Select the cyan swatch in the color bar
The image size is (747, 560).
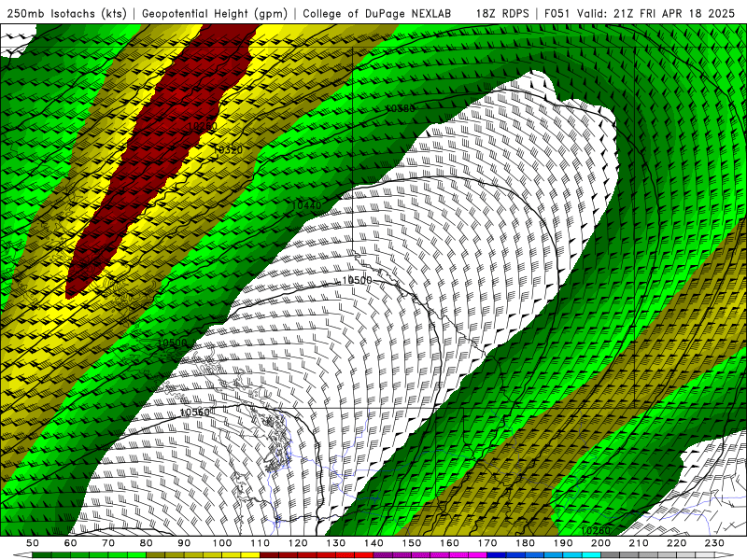pyautogui.click(x=591, y=555)
